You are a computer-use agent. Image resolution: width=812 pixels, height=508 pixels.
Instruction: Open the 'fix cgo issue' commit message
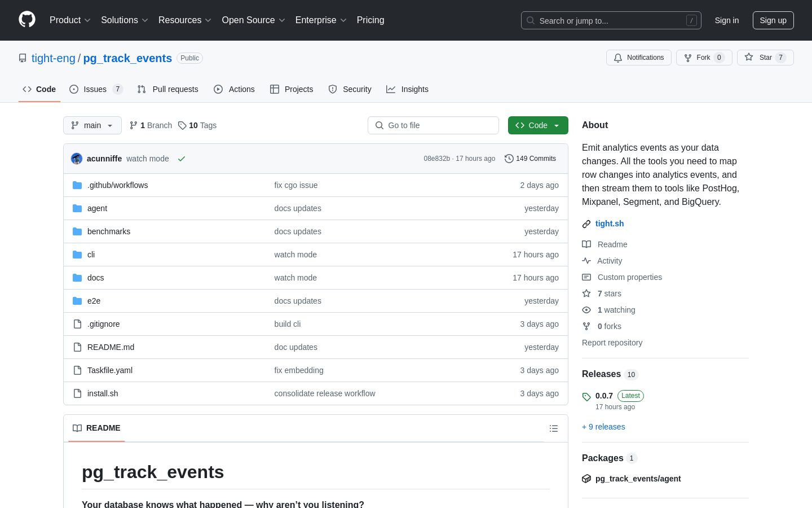(x=296, y=185)
